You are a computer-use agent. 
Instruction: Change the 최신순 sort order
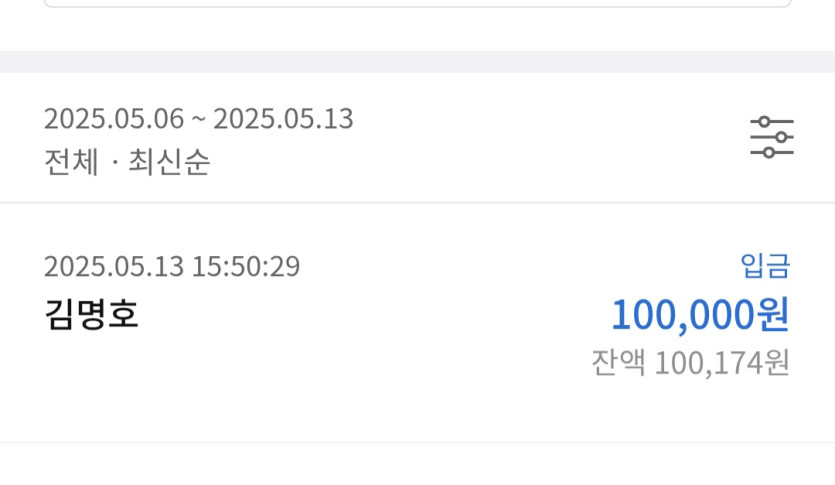[169, 161]
